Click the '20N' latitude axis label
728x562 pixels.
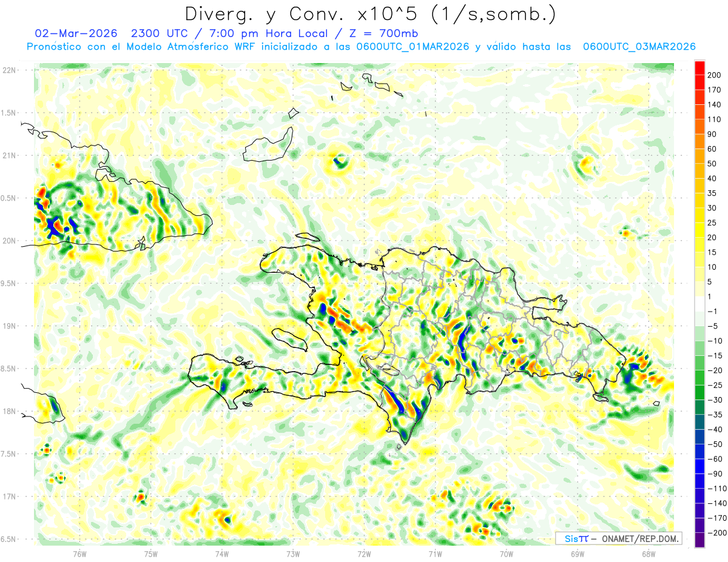(x=8, y=241)
